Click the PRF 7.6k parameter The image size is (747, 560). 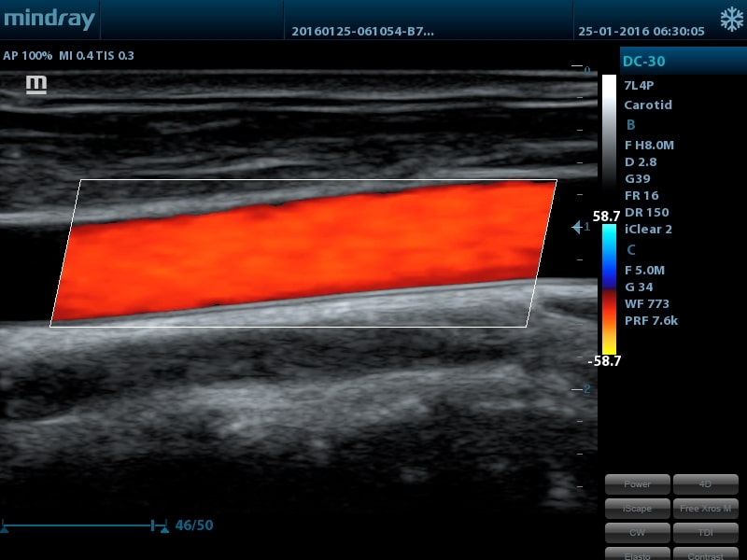(x=651, y=320)
